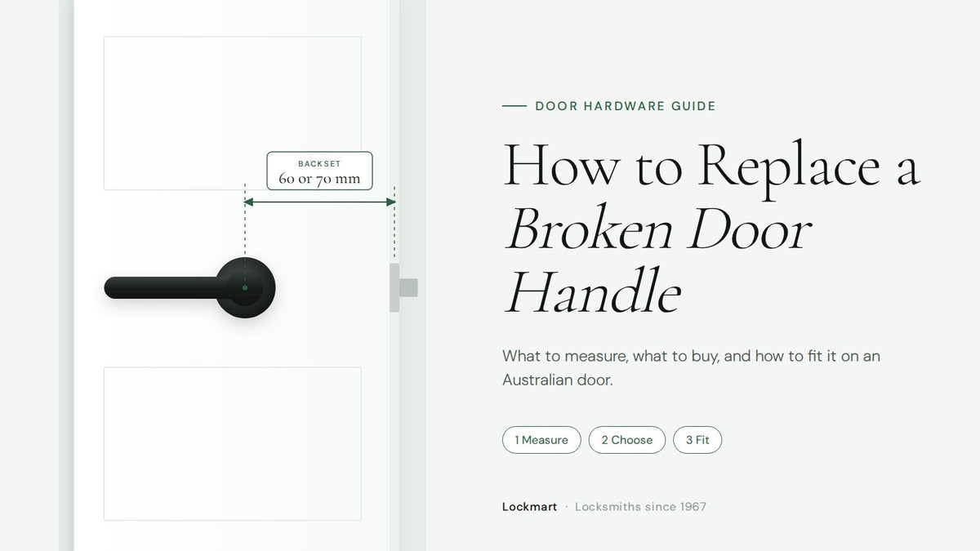Click the "BACKSET" caption in the callout
The height and width of the screenshot is (551, 980).
point(319,164)
